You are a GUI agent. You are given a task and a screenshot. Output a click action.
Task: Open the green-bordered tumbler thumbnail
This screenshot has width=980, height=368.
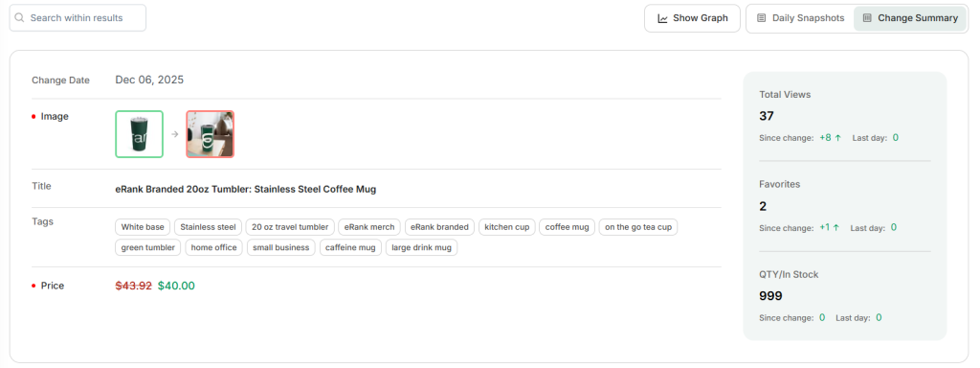coord(140,134)
